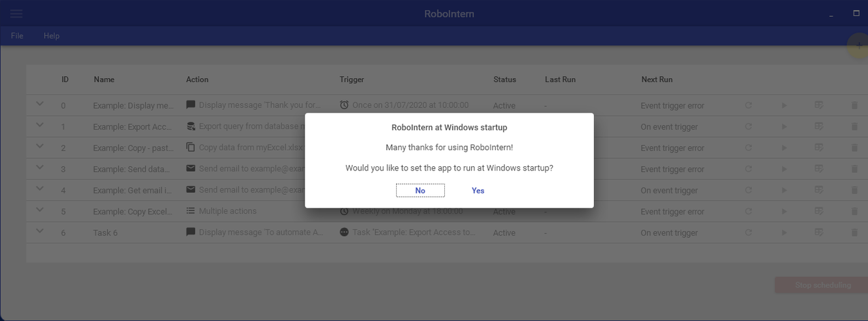
Task: Expand row 4 'Example: Get email i...' chevron
Action: coord(39,189)
